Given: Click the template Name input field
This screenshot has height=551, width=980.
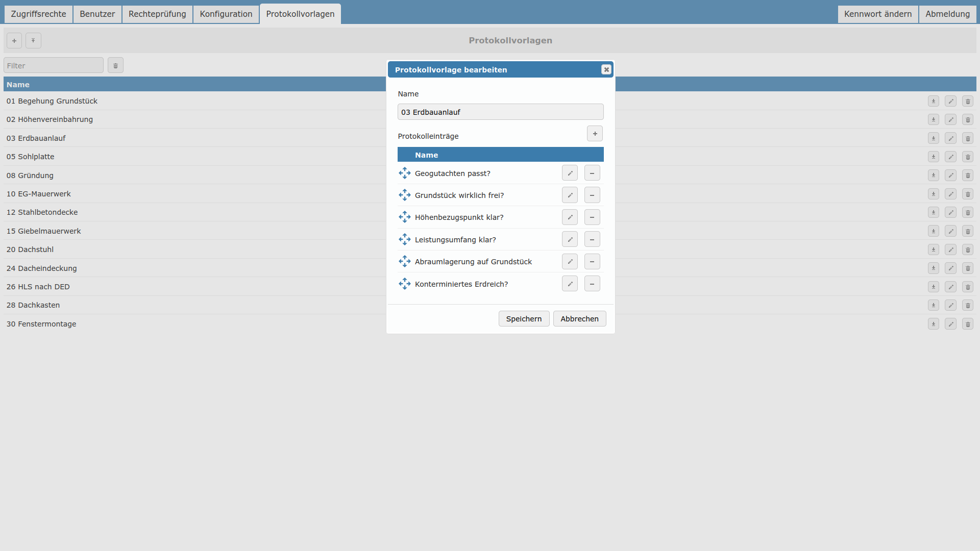Looking at the screenshot, I should click(x=500, y=112).
